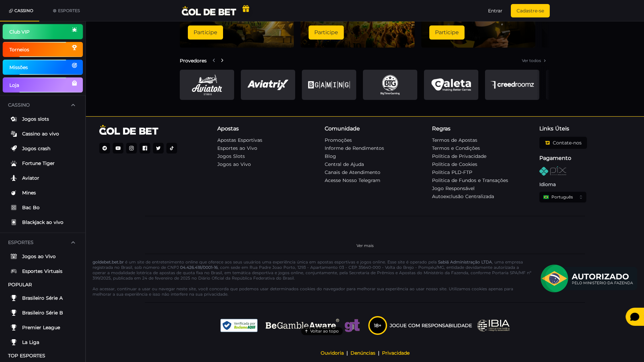
Task: Open the Twitter social icon
Action: pyautogui.click(x=158, y=148)
